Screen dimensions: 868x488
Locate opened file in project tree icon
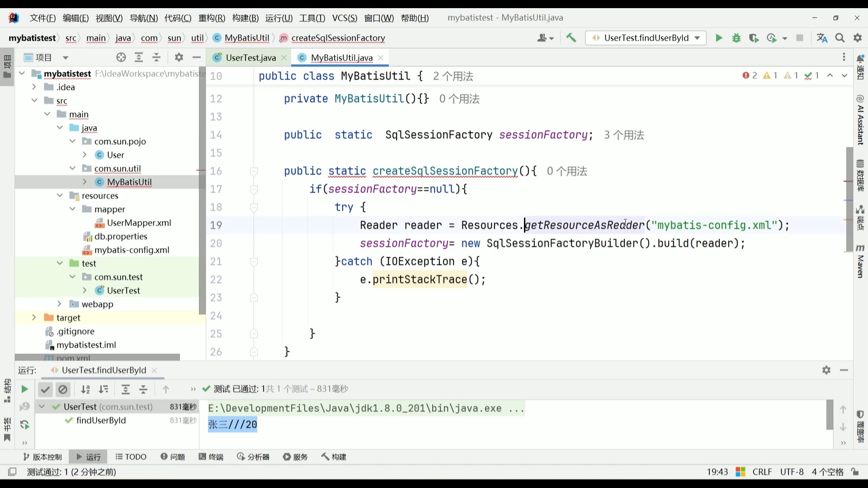coord(121,57)
